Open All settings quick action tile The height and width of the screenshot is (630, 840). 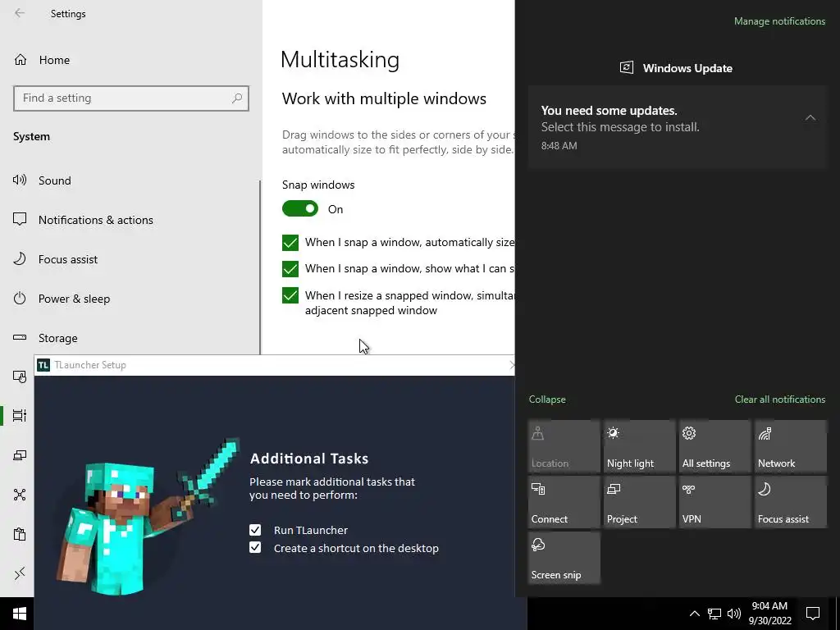pos(714,446)
